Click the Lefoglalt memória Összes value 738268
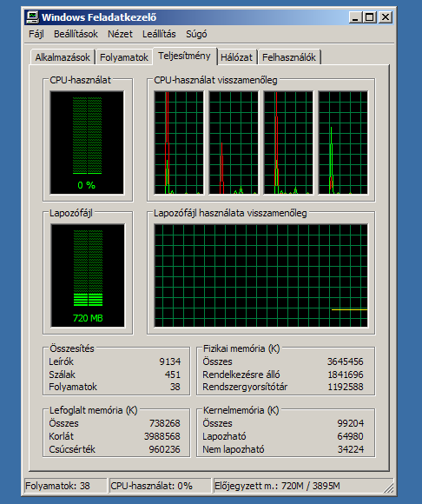Screen dimensions: 422x504 tap(164, 423)
